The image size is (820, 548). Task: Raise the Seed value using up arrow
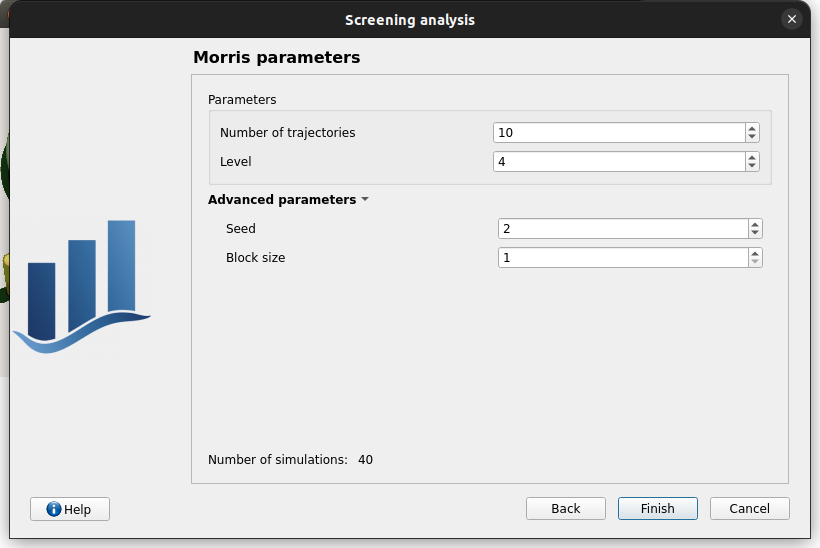tap(755, 224)
